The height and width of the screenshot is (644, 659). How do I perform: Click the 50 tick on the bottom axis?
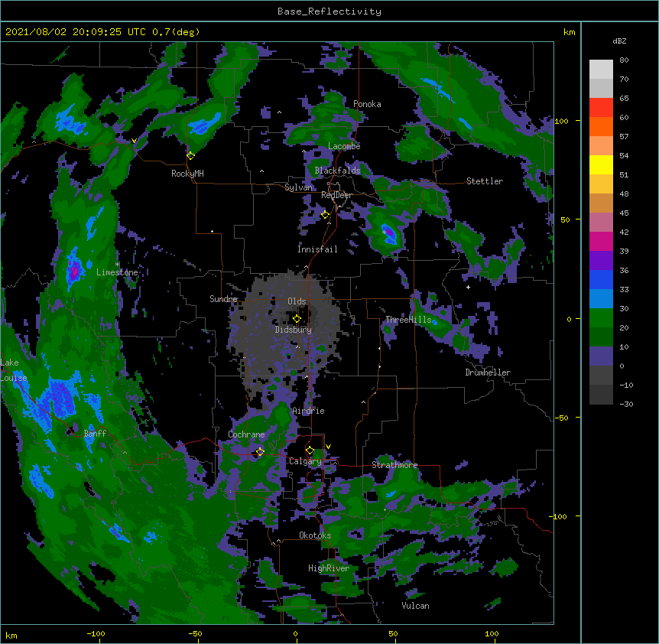click(393, 633)
